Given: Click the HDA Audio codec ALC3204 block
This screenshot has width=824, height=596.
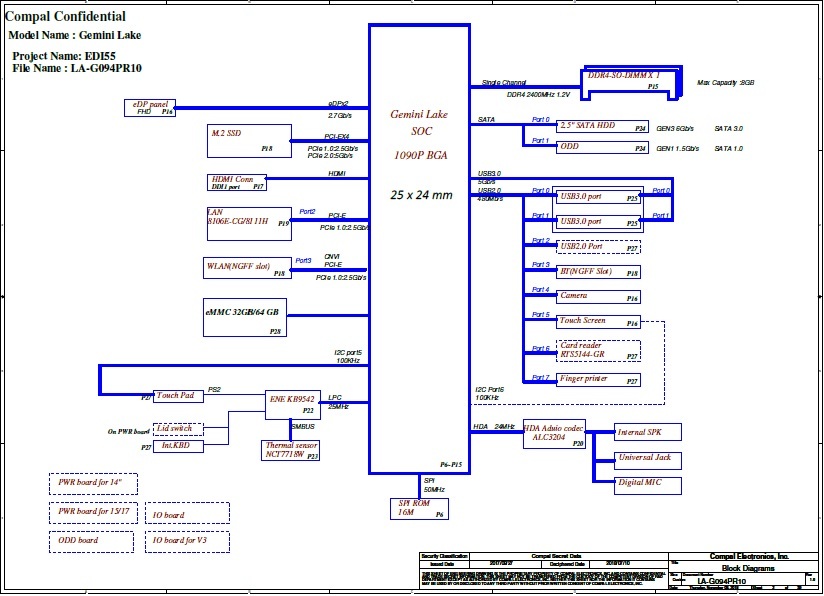Looking at the screenshot, I should [555, 434].
